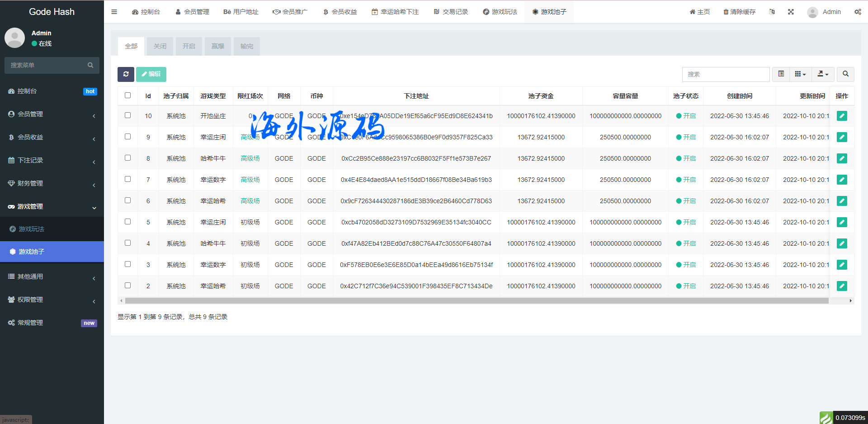Open the 交易记录 top navigation tab
This screenshot has width=868, height=424.
coord(451,12)
